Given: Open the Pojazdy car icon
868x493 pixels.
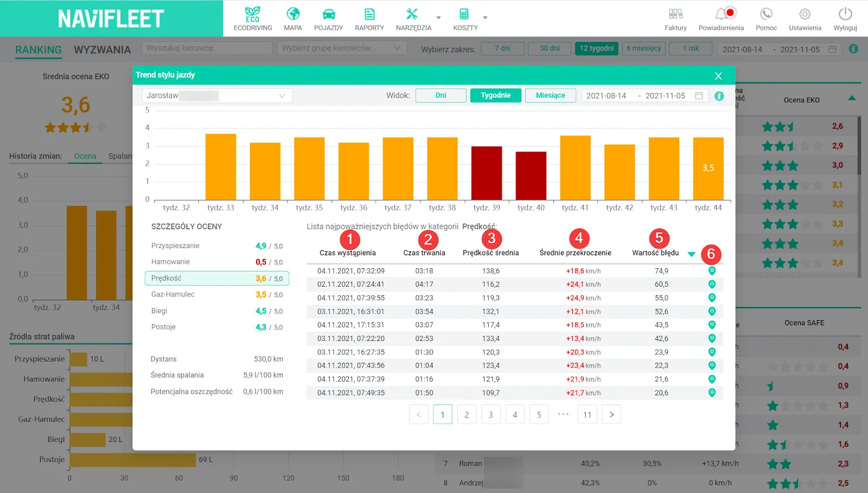Looking at the screenshot, I should [329, 14].
